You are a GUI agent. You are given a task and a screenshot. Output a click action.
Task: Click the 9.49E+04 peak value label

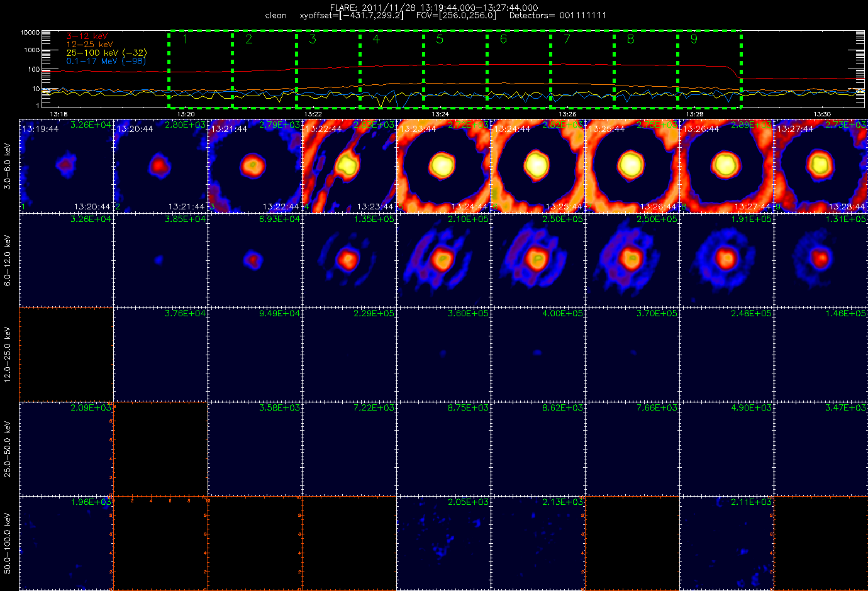click(x=279, y=313)
